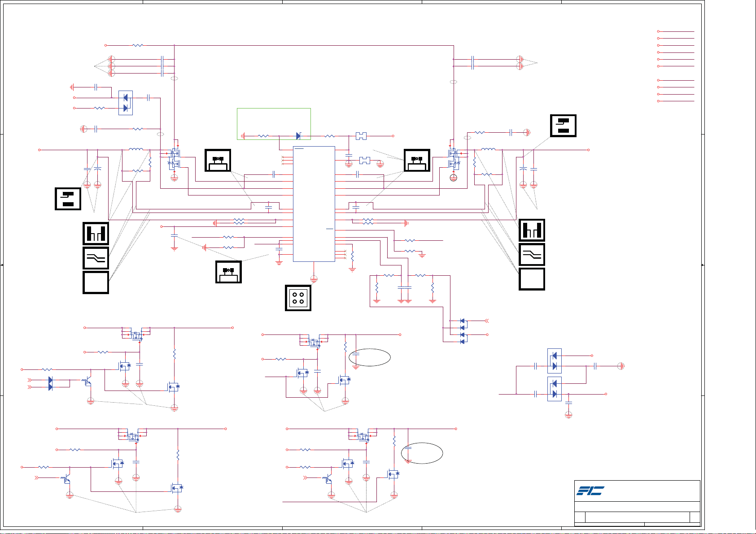Image resolution: width=756 pixels, height=534 pixels.
Task: Click the H-shaped jumper between two ground symbols
Action: [365, 160]
